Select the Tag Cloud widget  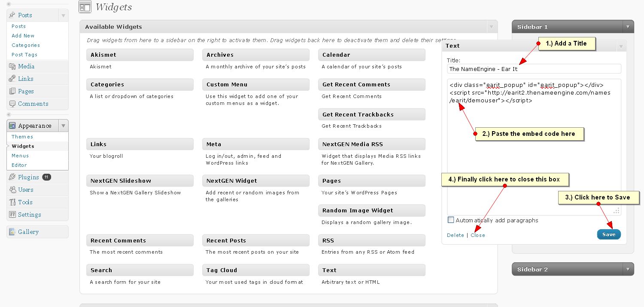click(x=256, y=270)
